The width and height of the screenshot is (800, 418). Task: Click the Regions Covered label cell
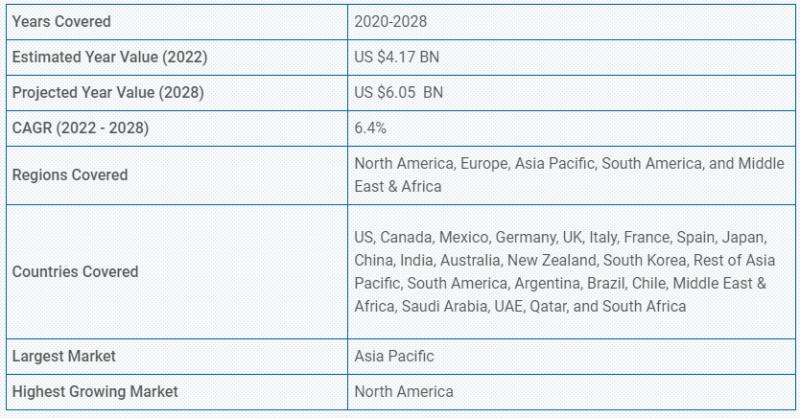click(177, 175)
